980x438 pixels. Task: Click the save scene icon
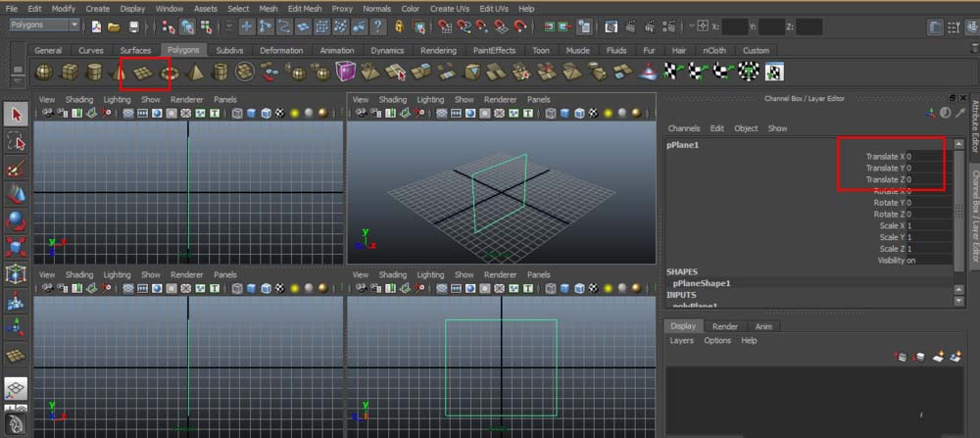(134, 26)
